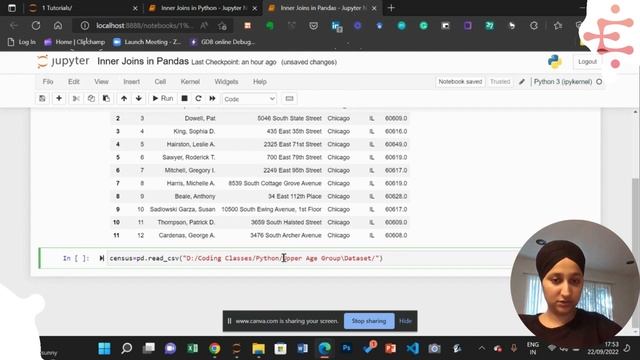Viewport: 640px width, 360px height.
Task: Open File Explorer from taskbar
Action: tap(258, 349)
